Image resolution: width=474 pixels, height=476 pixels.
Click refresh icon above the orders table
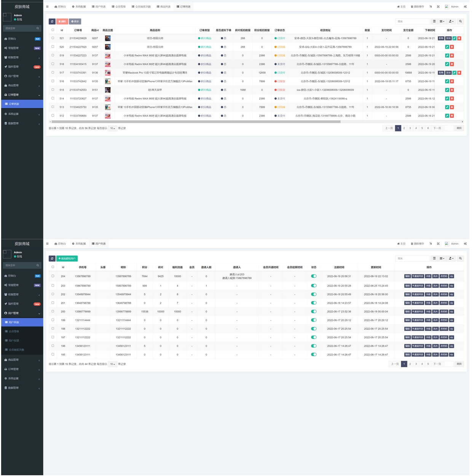point(52,22)
